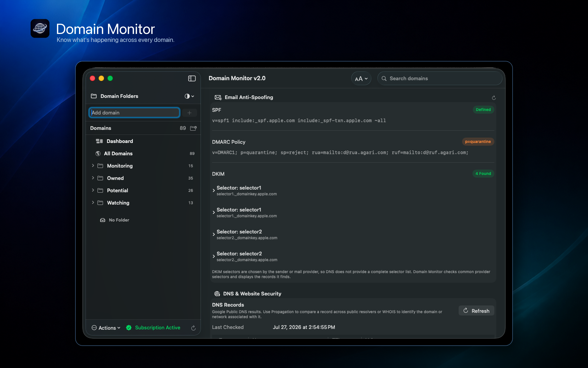
Task: Click the Domains count 89
Action: point(183,128)
